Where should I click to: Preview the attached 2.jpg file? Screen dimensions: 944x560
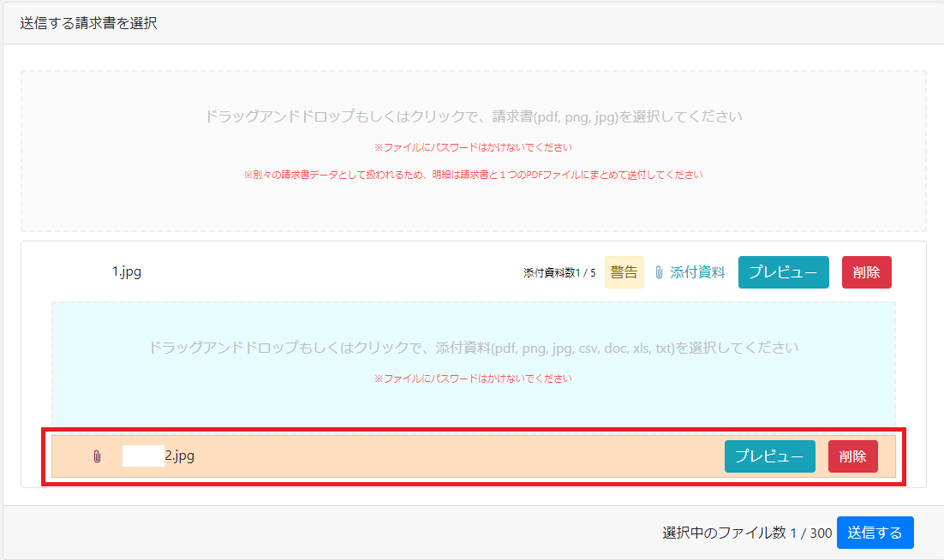[769, 456]
